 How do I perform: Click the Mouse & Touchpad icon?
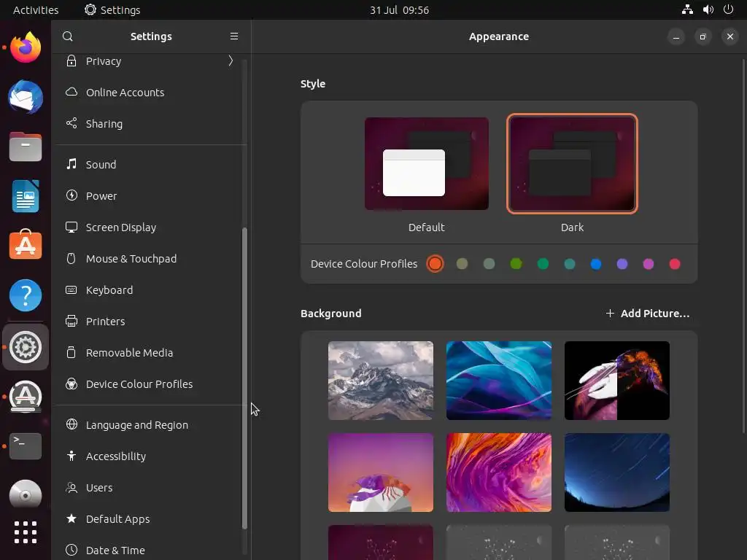coord(71,259)
